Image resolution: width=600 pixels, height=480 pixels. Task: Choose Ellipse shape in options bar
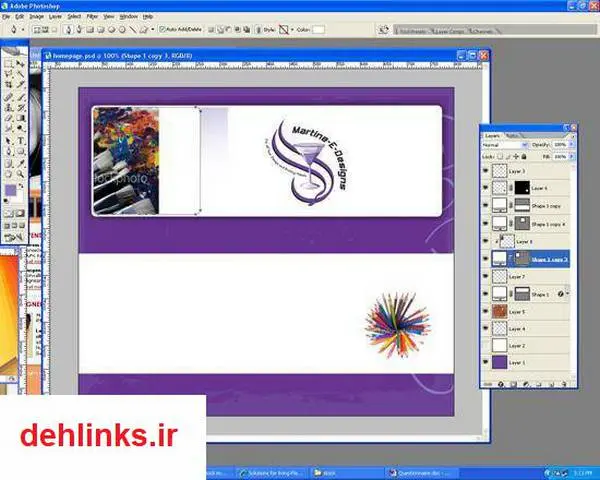[111, 29]
